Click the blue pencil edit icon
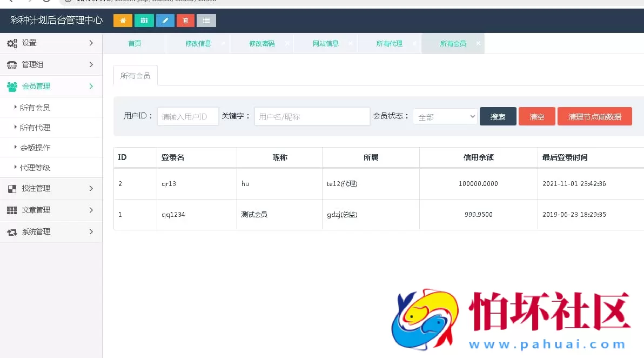 tap(165, 21)
